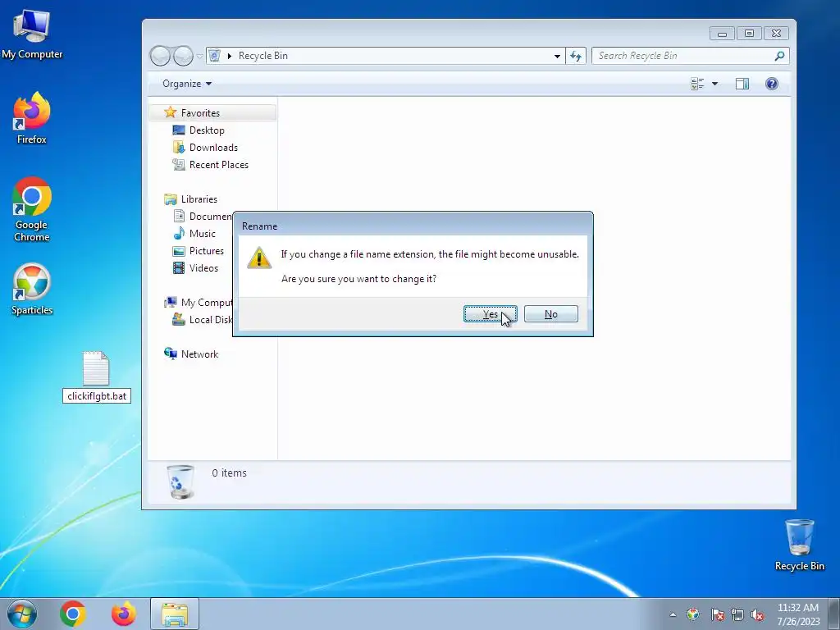The height and width of the screenshot is (630, 840).
Task: Click the search magnifier icon
Action: coord(779,56)
